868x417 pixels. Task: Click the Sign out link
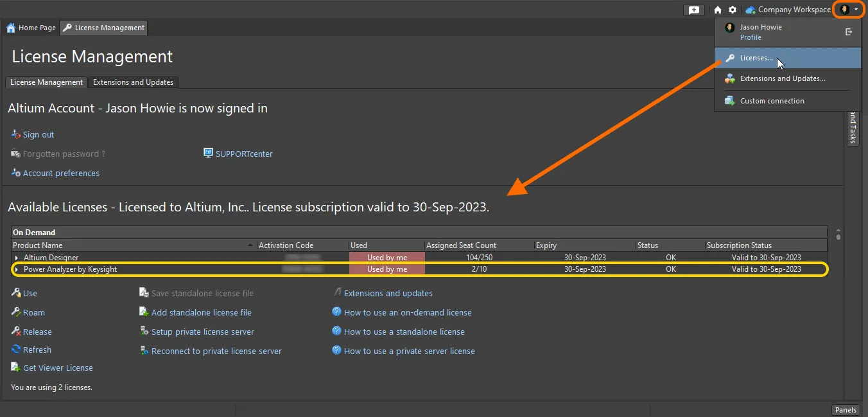pos(39,135)
